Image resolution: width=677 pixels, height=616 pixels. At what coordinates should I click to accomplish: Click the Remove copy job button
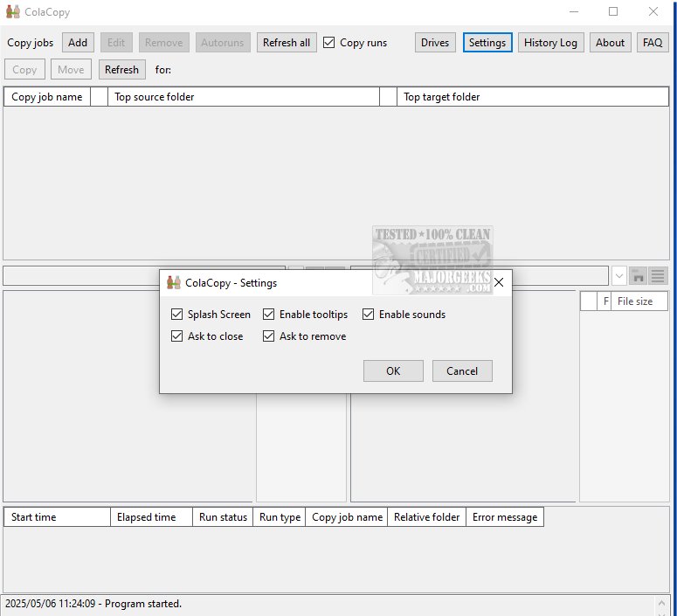click(x=163, y=42)
